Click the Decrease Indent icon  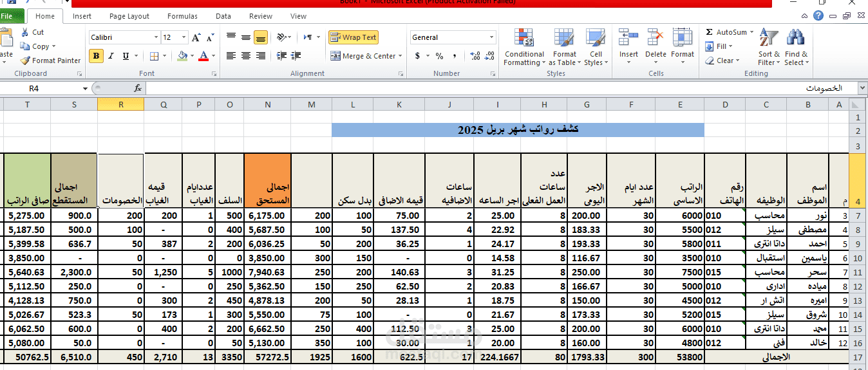pos(281,56)
